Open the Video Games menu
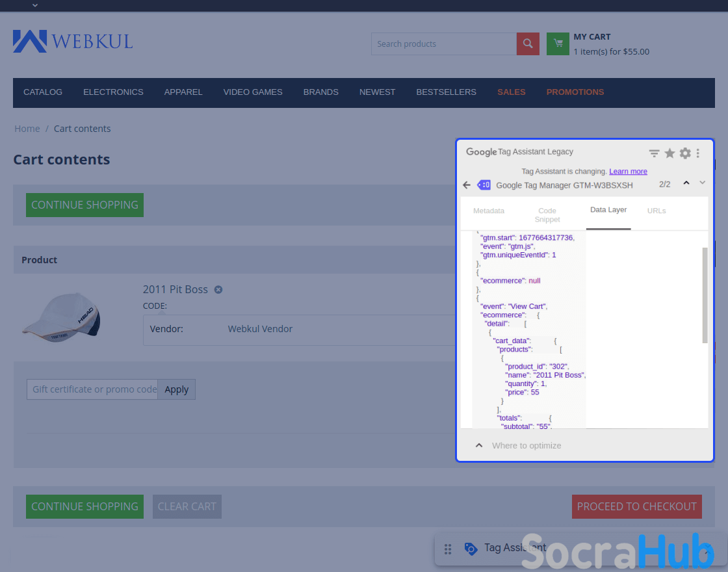Image resolution: width=728 pixels, height=572 pixels. (x=253, y=92)
